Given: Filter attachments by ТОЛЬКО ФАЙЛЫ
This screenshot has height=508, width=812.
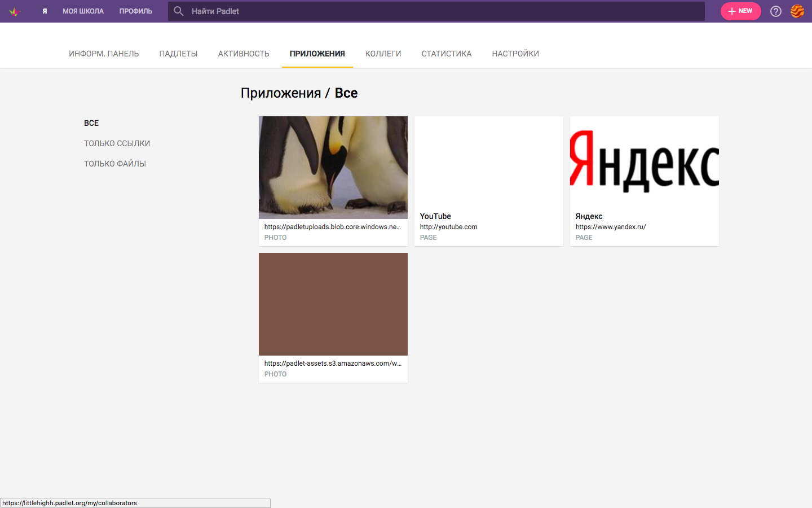Looking at the screenshot, I should click(x=115, y=163).
